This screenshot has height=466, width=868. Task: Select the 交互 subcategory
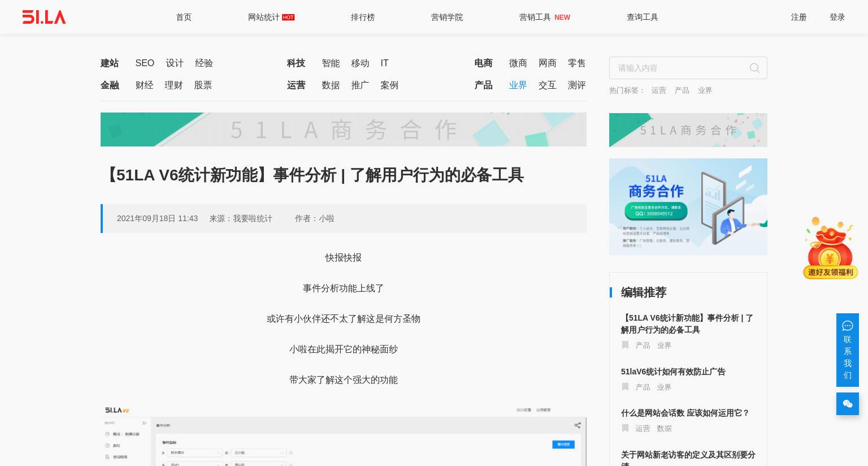pyautogui.click(x=548, y=85)
